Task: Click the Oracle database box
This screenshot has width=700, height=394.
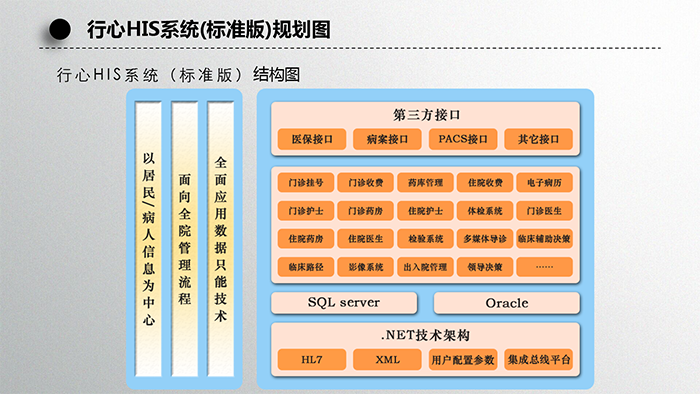Action: 507,303
